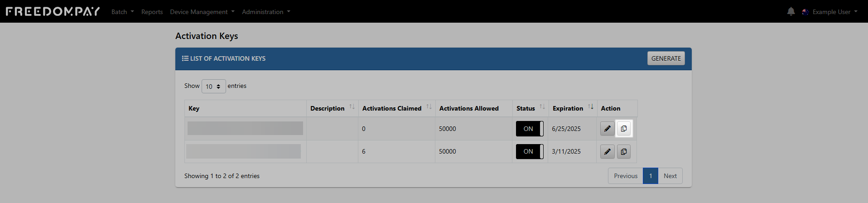Sort by Expiration column arrows
The height and width of the screenshot is (203, 868).
pyautogui.click(x=591, y=107)
